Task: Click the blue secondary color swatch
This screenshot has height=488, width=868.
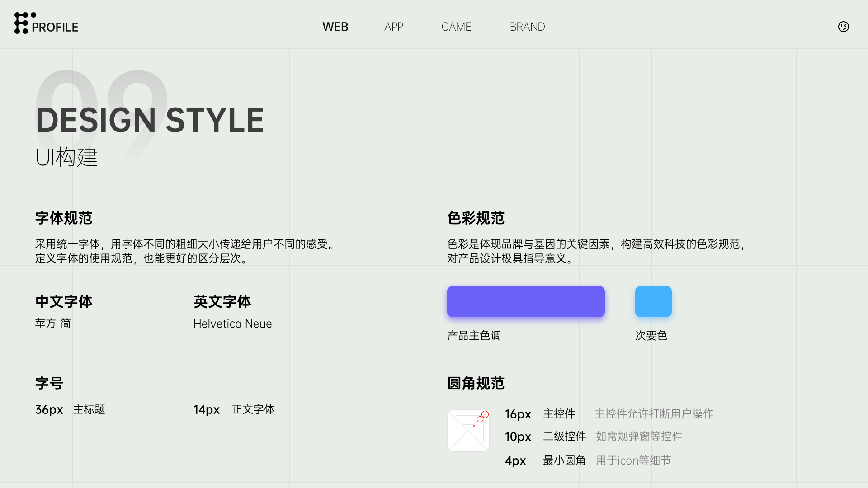Action: coord(653,301)
